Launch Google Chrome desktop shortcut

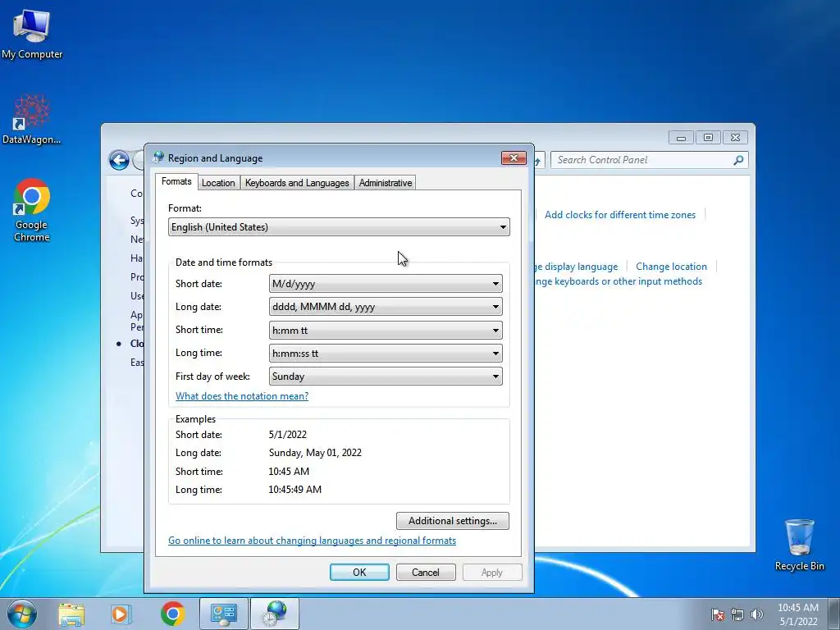pyautogui.click(x=32, y=210)
